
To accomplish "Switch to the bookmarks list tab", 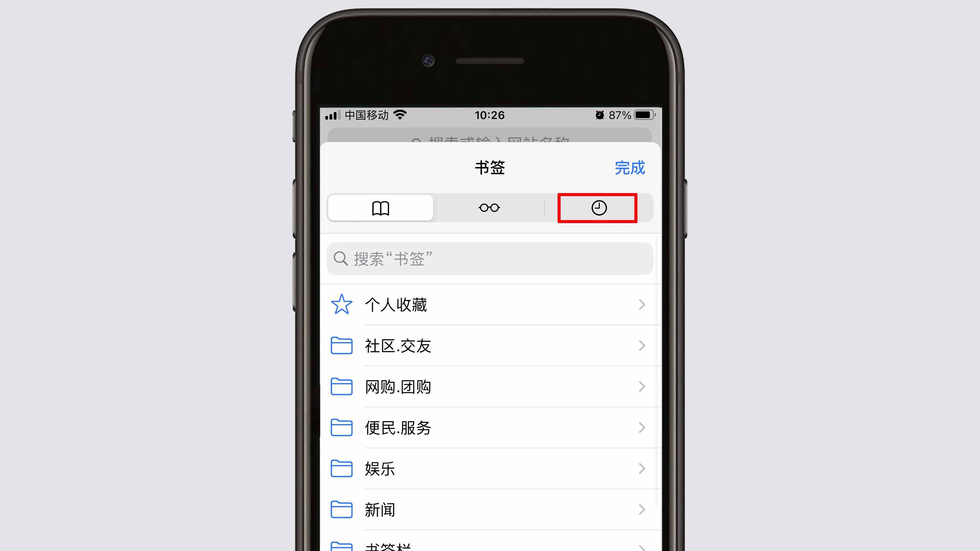I will tap(380, 207).
